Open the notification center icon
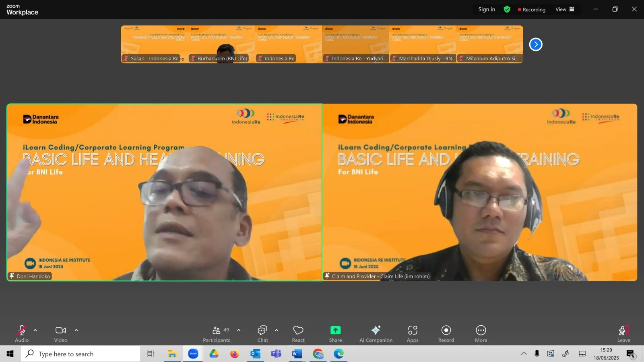 click(x=631, y=354)
